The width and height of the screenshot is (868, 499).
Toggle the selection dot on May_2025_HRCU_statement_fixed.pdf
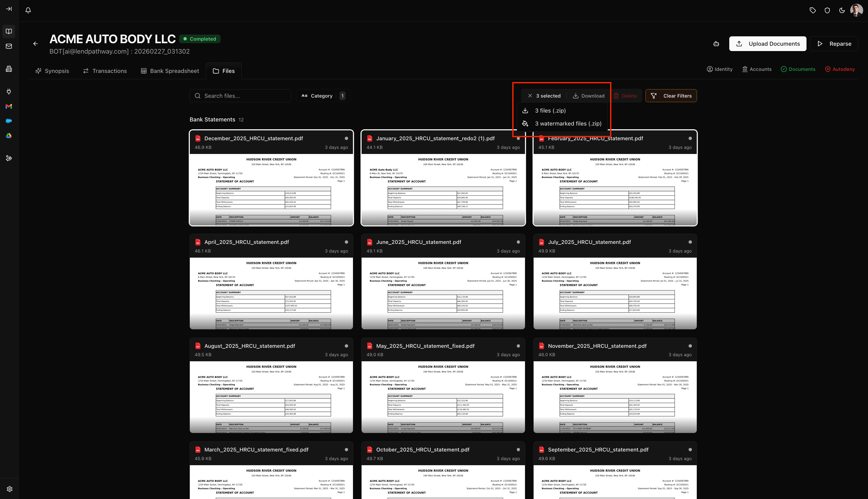(518, 346)
